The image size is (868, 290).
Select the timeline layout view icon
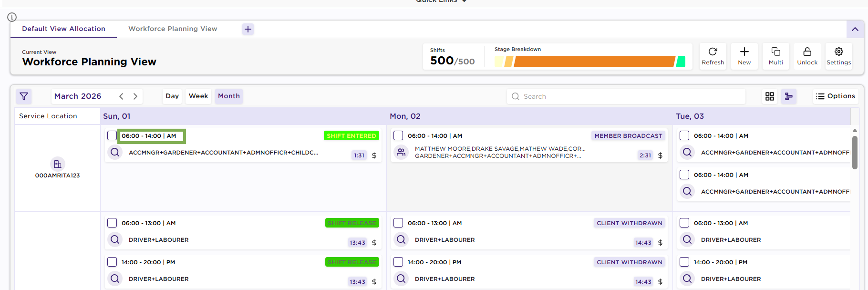[788, 96]
